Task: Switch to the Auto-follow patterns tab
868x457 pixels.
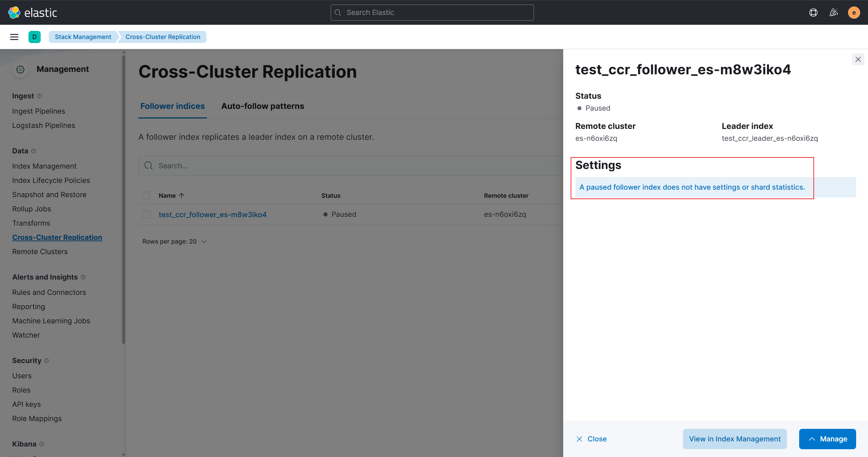Action: (262, 106)
